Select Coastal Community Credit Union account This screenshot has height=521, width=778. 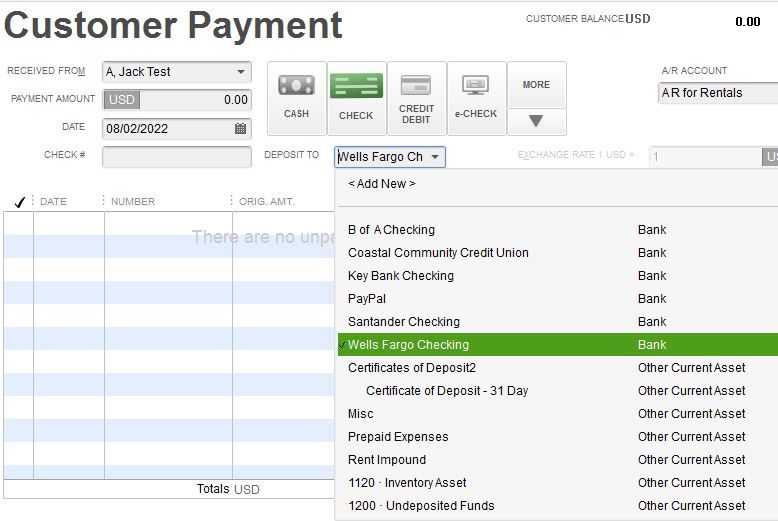(x=558, y=253)
